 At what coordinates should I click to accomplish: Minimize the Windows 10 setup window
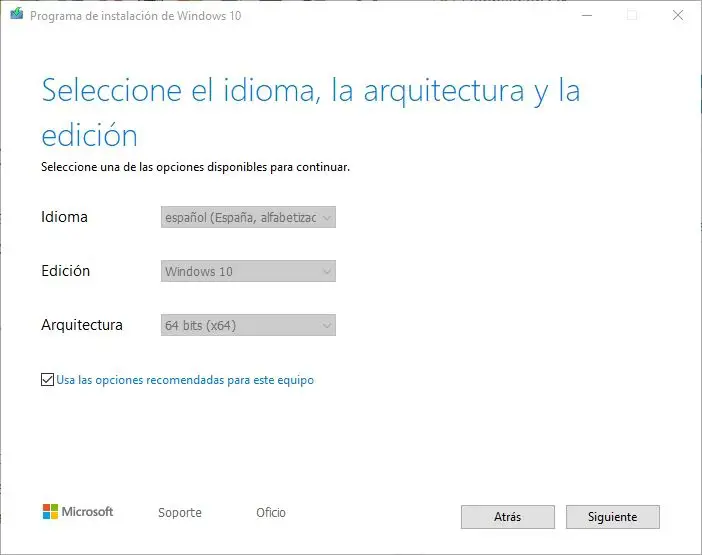[585, 15]
